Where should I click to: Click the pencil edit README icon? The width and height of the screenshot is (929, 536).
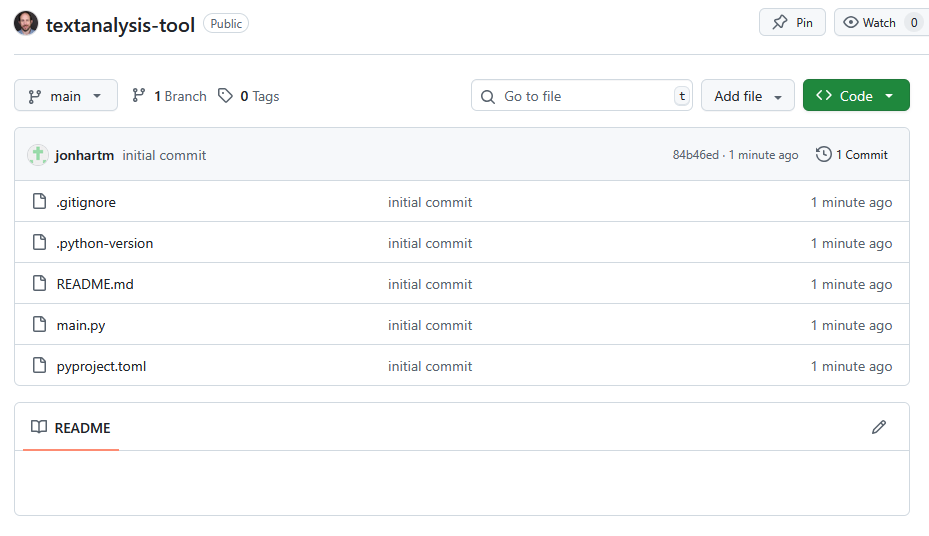pyautogui.click(x=879, y=427)
